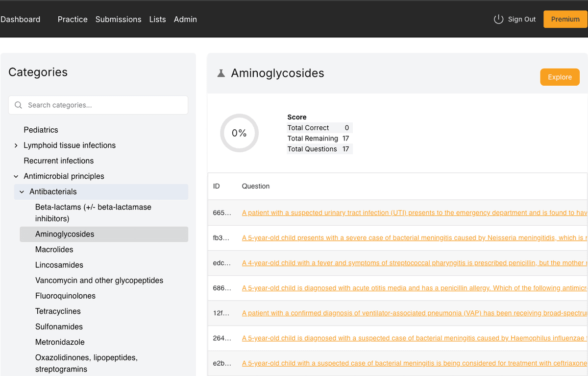Focus the Search categories input field
Viewport: 588px width, 376px height.
point(103,105)
